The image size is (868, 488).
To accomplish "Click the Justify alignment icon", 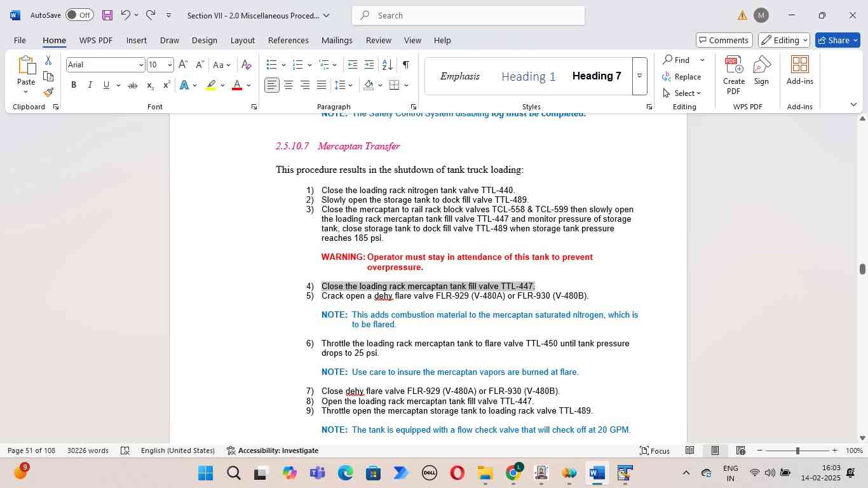I will point(322,85).
